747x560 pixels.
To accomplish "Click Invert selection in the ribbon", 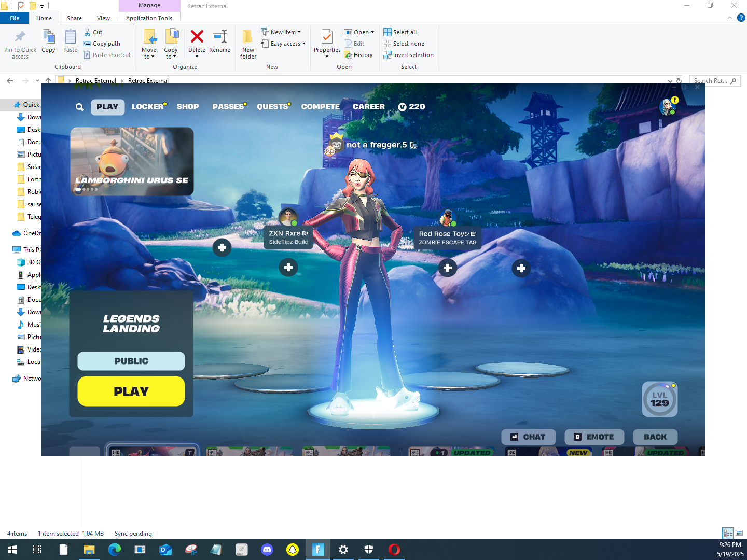I will (x=408, y=55).
